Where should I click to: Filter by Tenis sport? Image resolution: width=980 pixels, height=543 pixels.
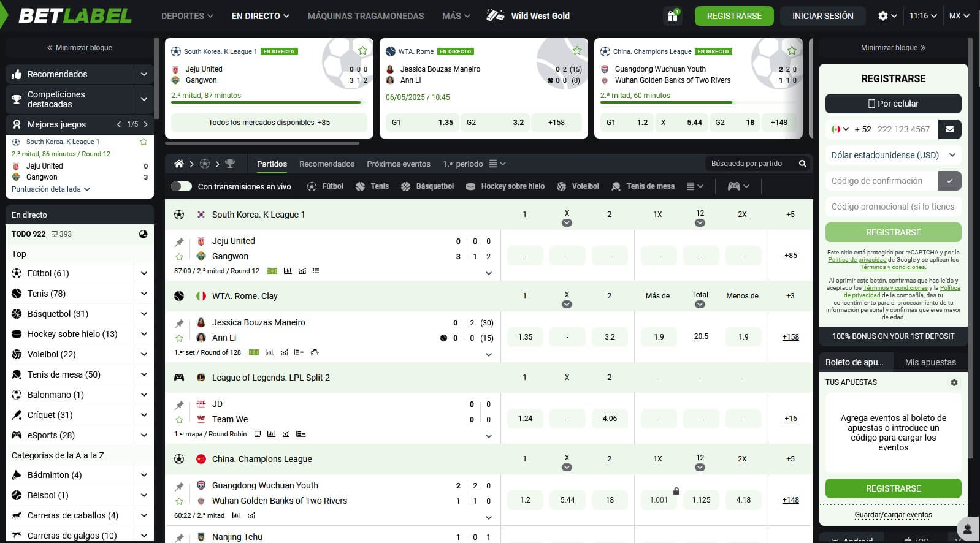pyautogui.click(x=372, y=186)
